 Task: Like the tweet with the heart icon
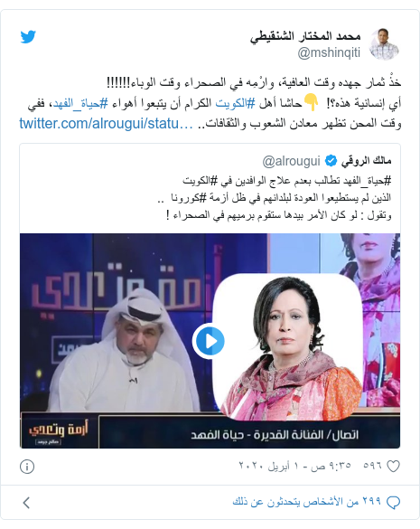pos(393,466)
